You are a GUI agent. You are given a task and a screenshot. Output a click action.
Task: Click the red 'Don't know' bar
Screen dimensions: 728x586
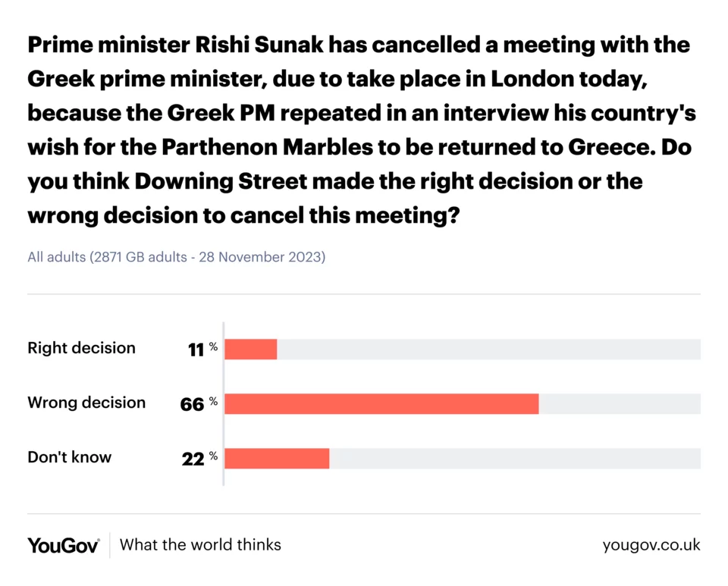click(x=277, y=459)
